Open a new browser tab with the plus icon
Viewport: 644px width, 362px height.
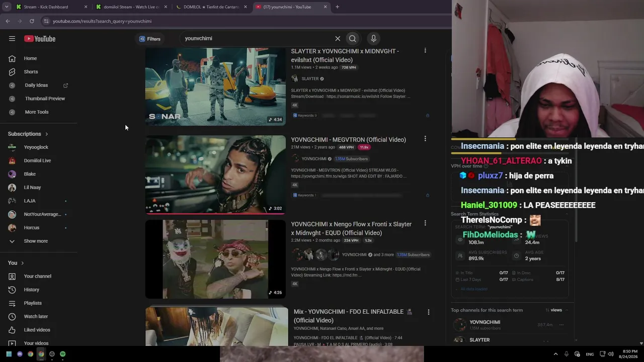(x=337, y=7)
